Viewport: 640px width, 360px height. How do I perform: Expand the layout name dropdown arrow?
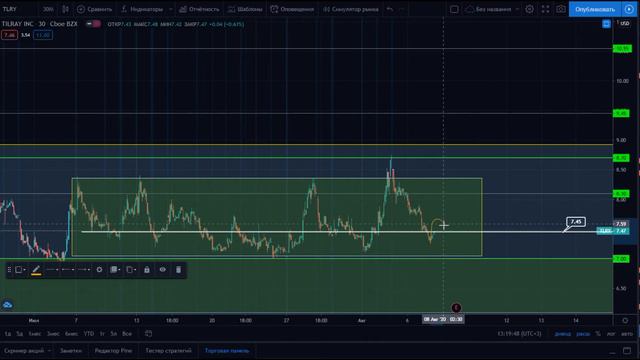[x=517, y=9]
